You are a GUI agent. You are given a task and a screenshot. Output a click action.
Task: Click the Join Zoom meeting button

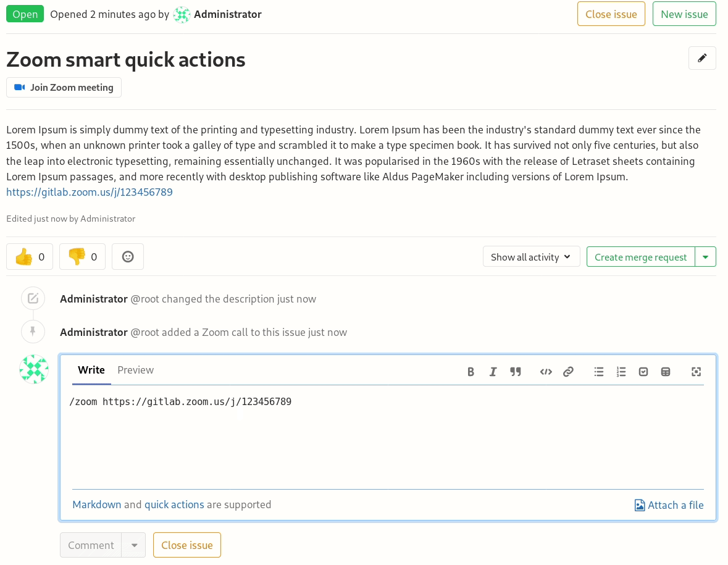[64, 88]
